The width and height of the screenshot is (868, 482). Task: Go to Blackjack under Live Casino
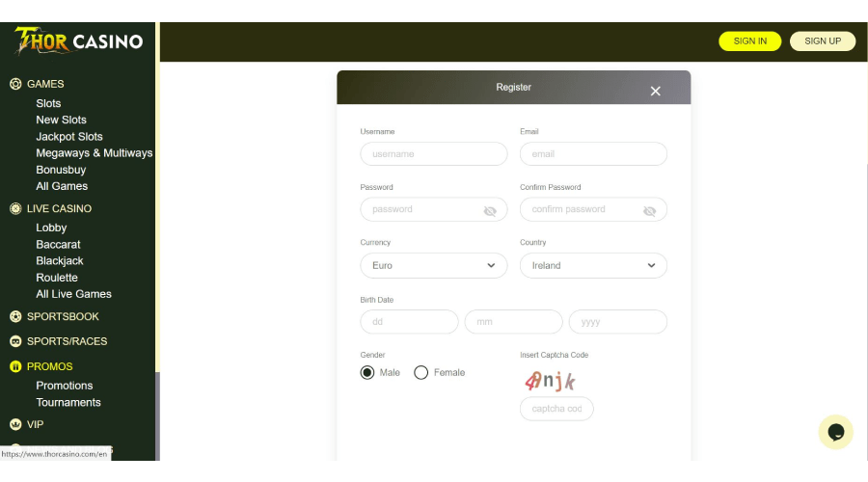(60, 261)
